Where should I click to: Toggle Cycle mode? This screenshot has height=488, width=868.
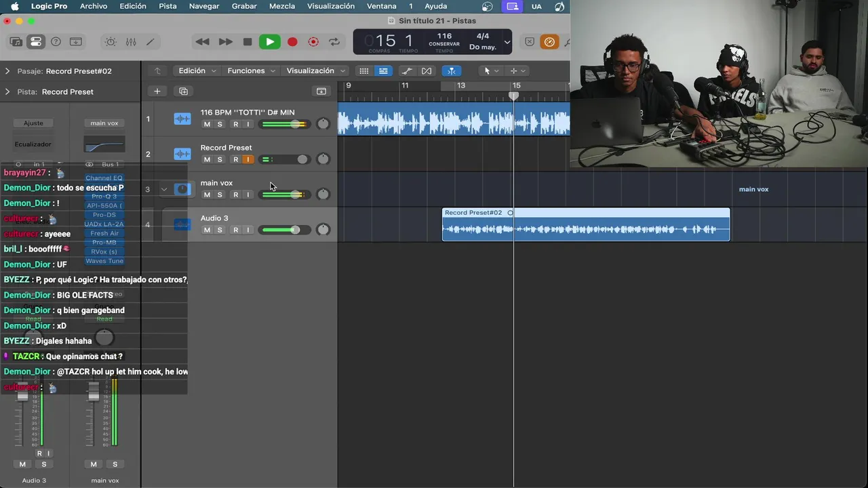[334, 42]
